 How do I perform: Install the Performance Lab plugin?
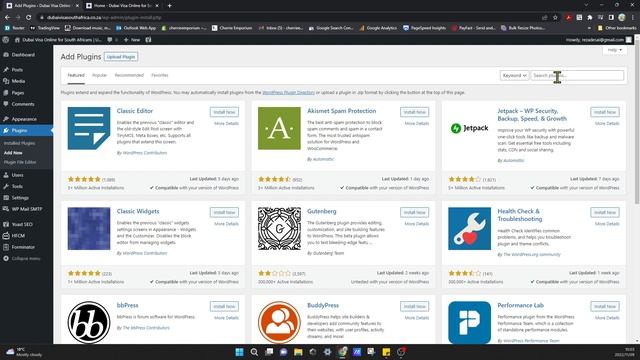pyautogui.click(x=604, y=306)
